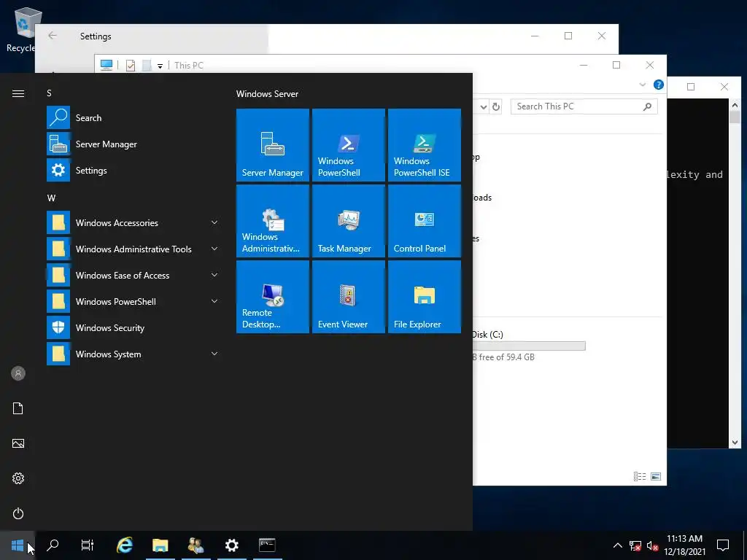Viewport: 747px width, 560px height.
Task: Open Server Manager from the app list
Action: coord(133,144)
